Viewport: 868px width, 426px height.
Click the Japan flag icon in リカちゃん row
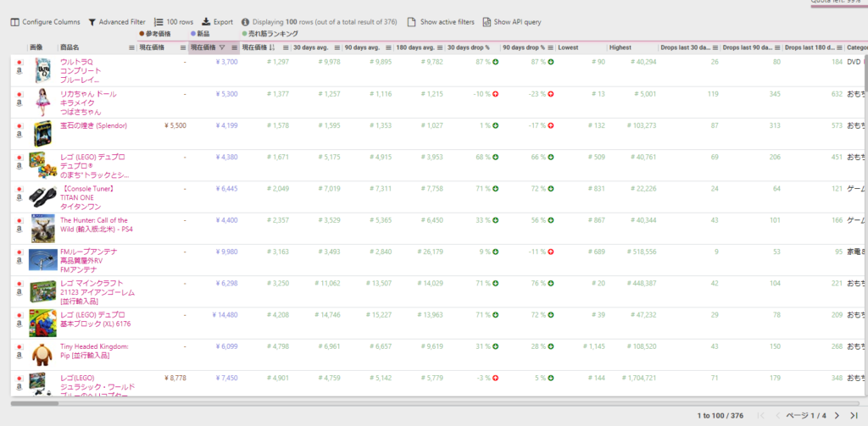coord(19,95)
